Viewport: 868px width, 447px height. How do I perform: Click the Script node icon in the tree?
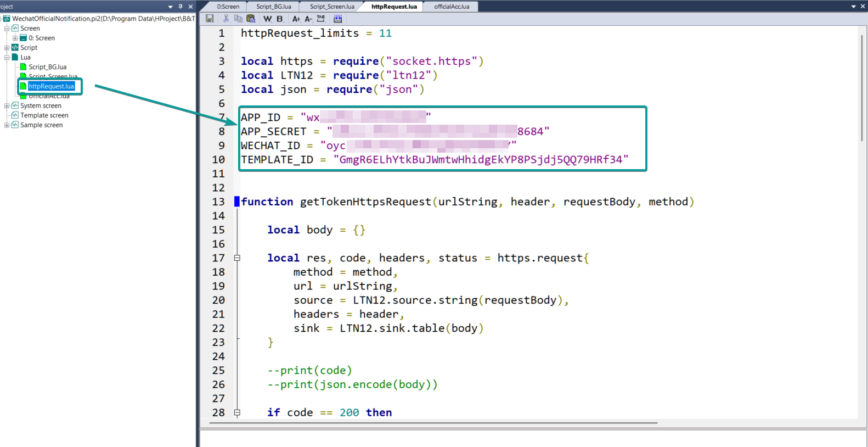pos(15,48)
